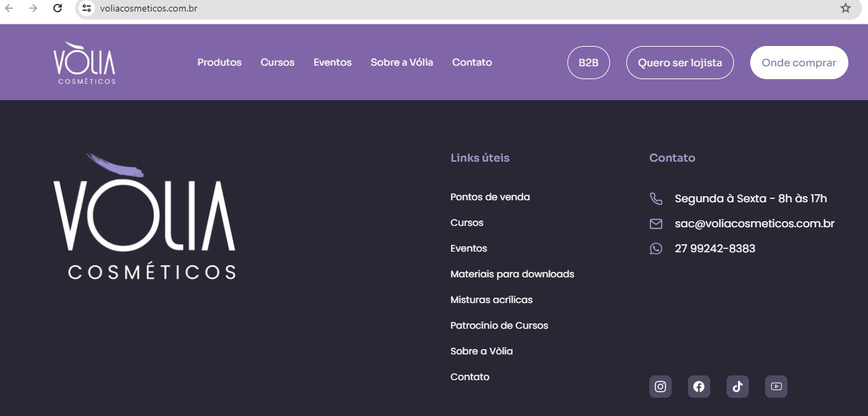Screen dimensions: 868x416
Task: Click the Vòlia Cosméticos header logo
Action: [85, 63]
